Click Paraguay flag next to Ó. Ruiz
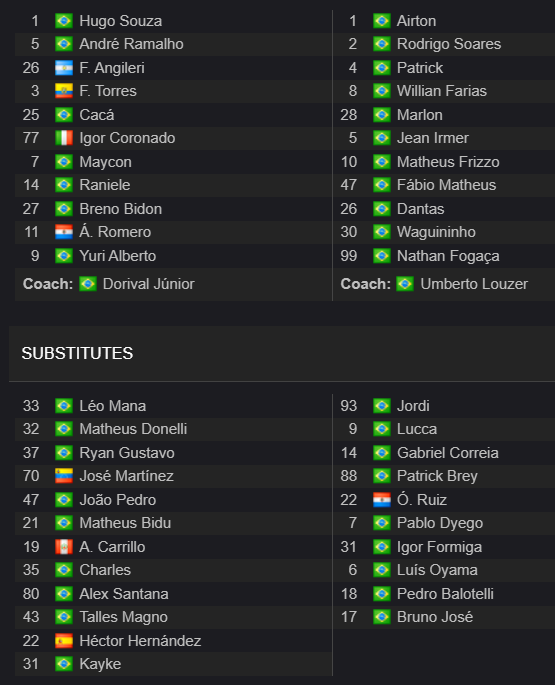This screenshot has width=555, height=685. [x=382, y=499]
